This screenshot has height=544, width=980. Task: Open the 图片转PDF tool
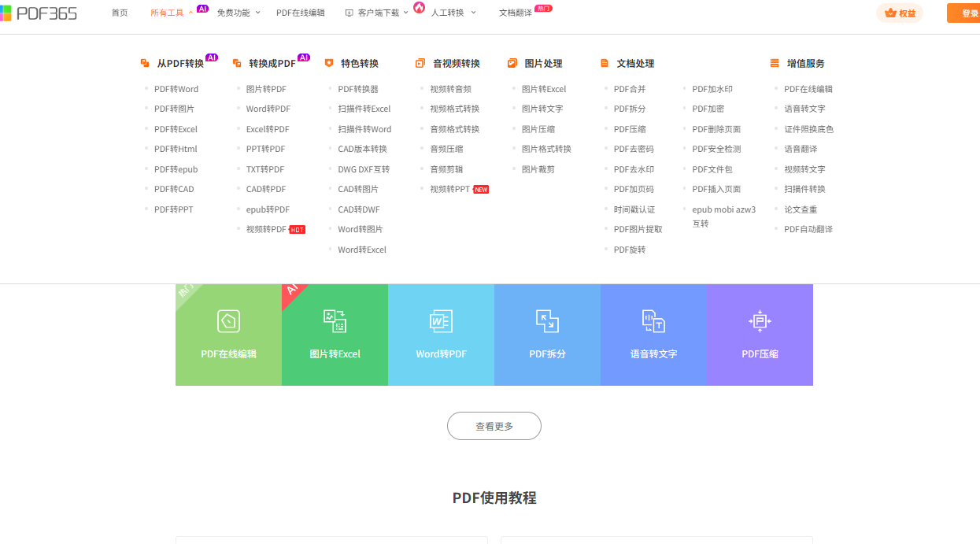(x=266, y=89)
